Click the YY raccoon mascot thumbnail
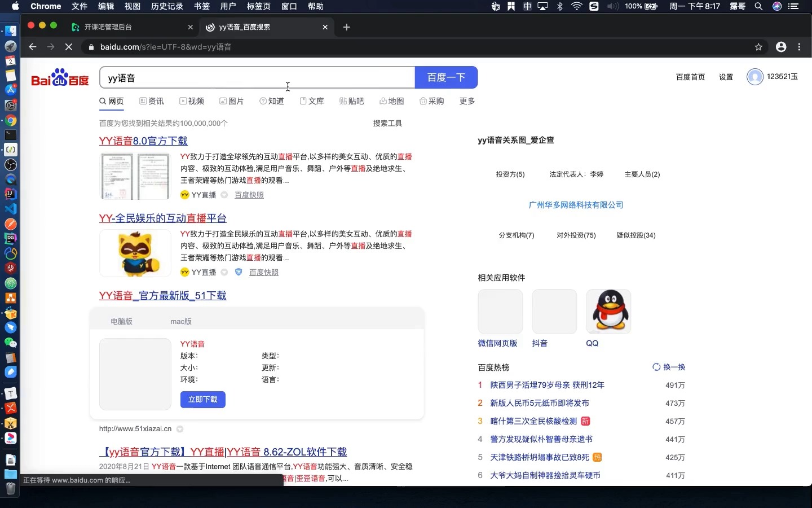Screen dimensions: 812x508 (x=135, y=253)
